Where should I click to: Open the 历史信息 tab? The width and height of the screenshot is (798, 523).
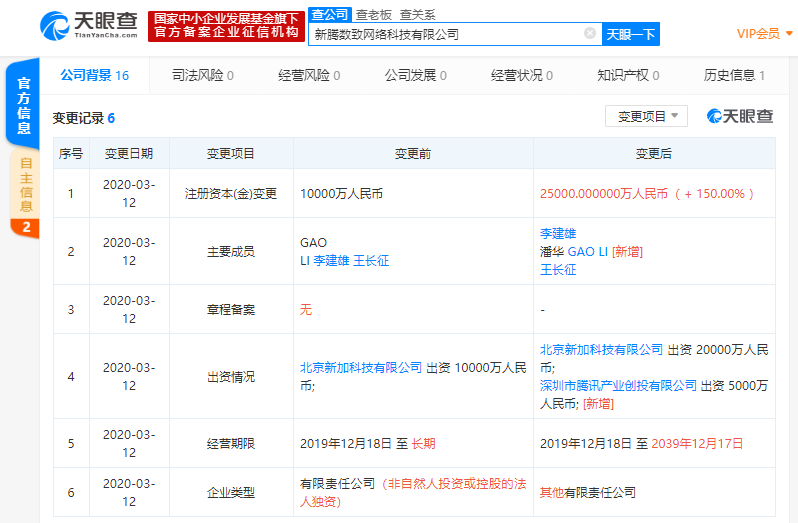click(734, 75)
